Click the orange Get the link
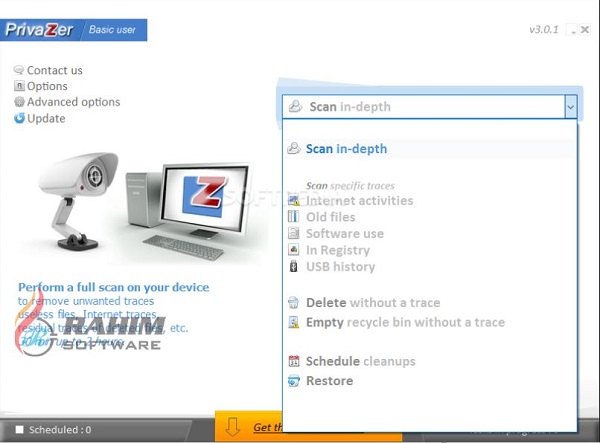600x443 pixels. (x=268, y=427)
